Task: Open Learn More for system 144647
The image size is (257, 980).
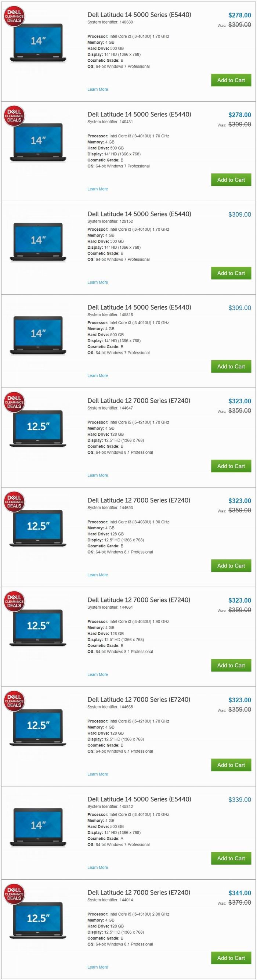Action: pos(98,476)
